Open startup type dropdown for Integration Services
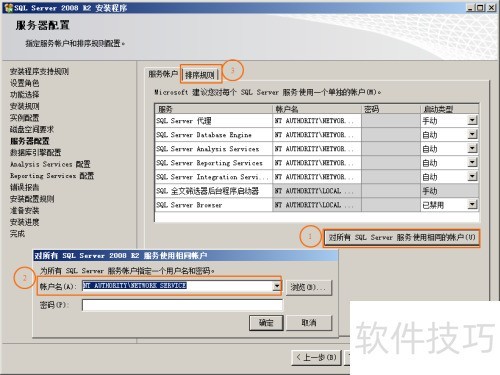Screen dimensions: 500x375 472,176
